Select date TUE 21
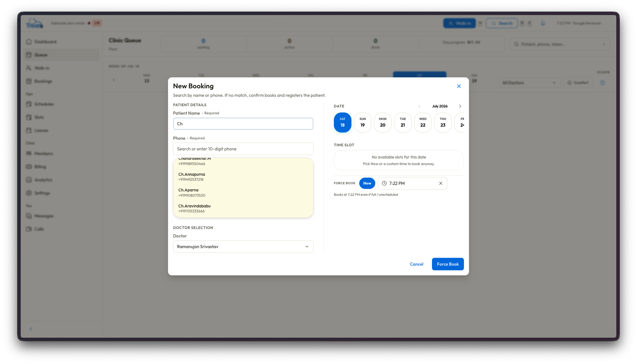Screen dimensions: 637x364 pos(403,122)
